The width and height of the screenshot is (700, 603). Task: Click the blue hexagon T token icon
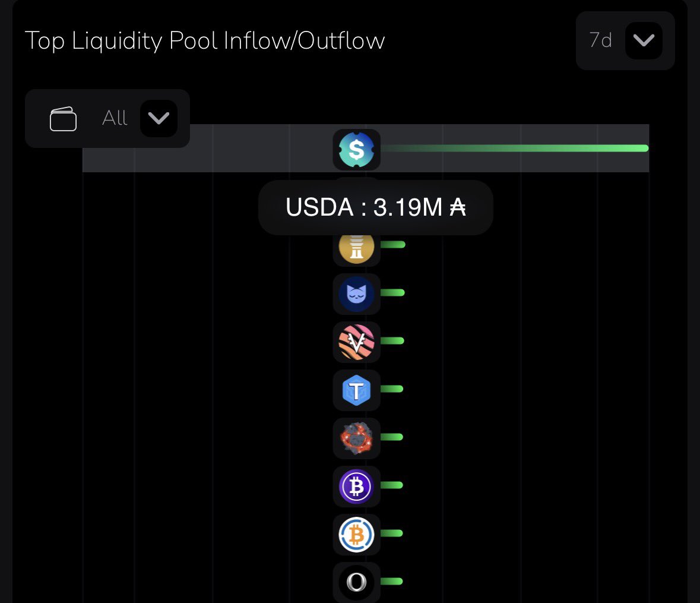(x=356, y=390)
